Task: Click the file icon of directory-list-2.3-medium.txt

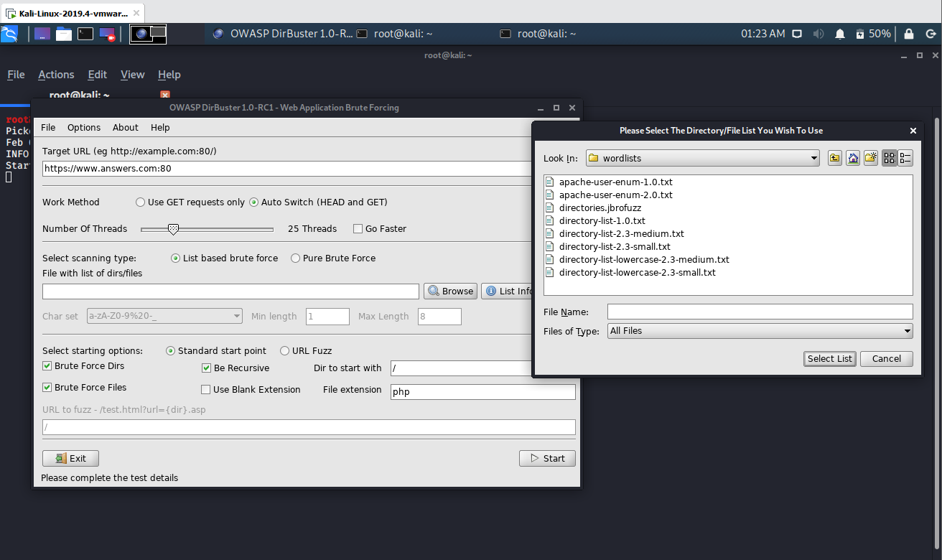Action: point(551,234)
